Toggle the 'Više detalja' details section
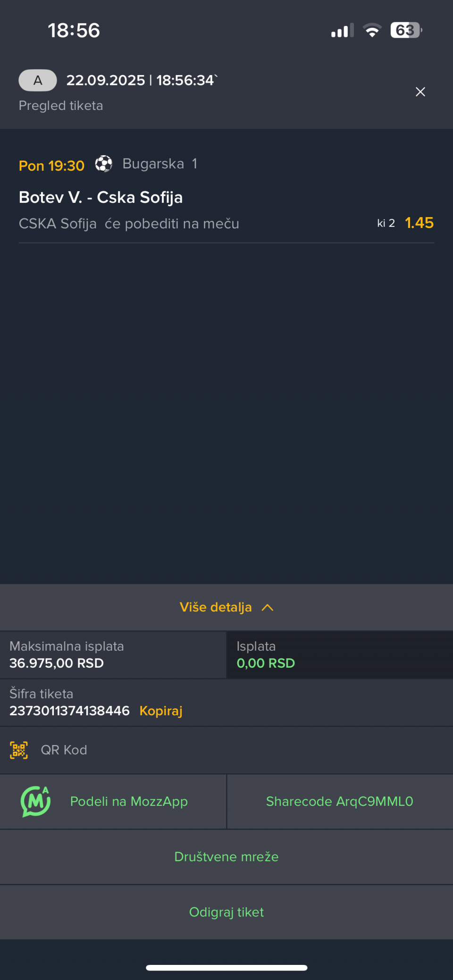Screen dimensions: 453x980 coord(216,607)
